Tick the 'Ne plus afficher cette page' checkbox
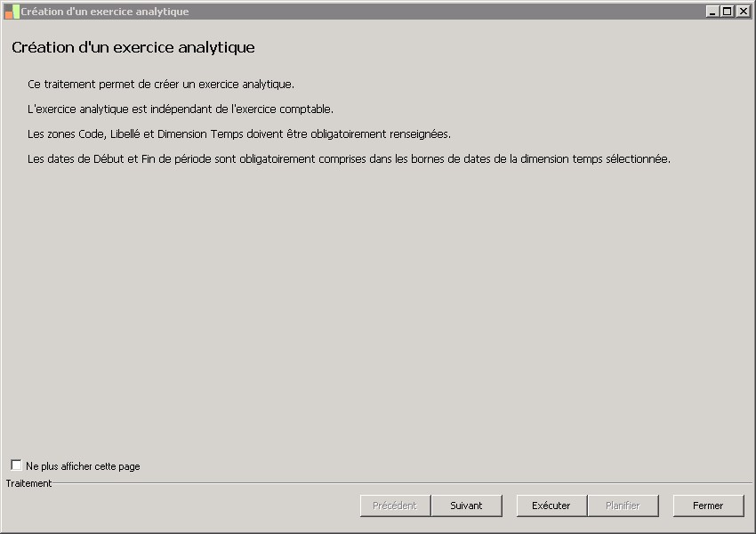This screenshot has width=756, height=534. [x=16, y=465]
